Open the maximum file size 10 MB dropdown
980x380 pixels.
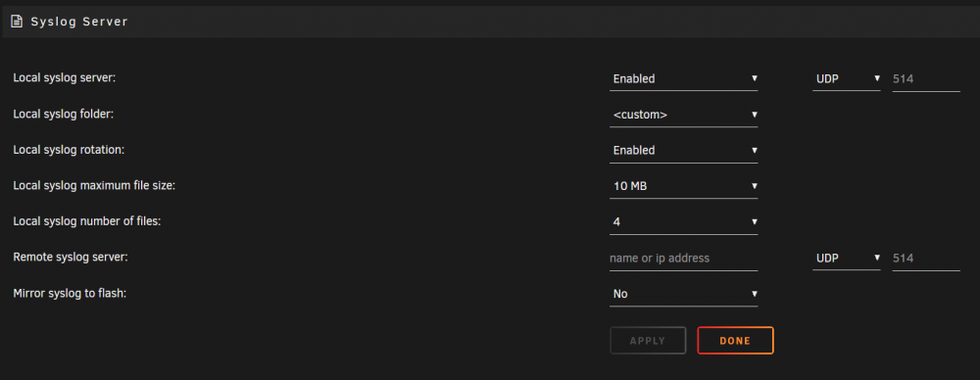[684, 186]
